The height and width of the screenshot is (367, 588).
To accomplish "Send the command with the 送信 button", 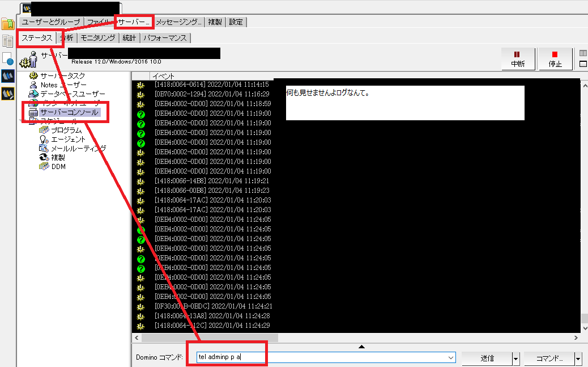I will pos(487,358).
